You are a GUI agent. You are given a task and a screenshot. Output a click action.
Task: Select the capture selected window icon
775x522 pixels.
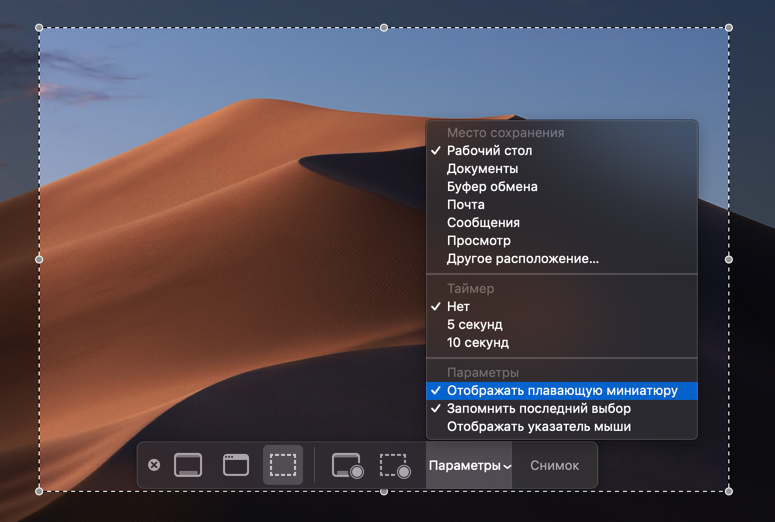point(236,465)
